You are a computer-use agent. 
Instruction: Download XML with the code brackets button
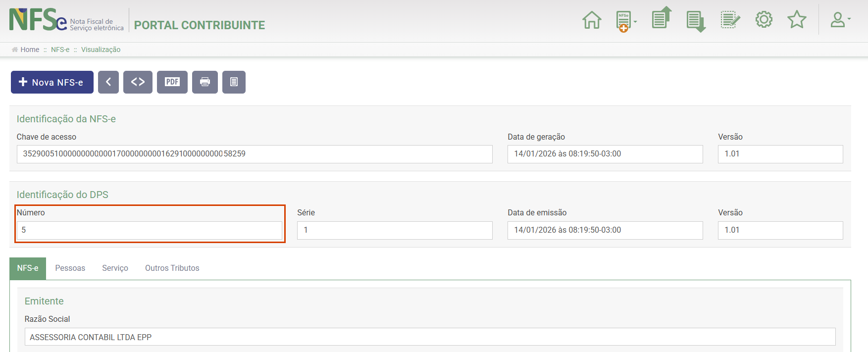[138, 82]
